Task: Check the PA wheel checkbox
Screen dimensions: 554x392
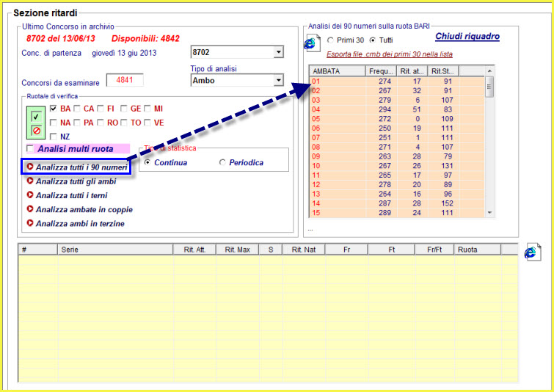Action: 76,123
